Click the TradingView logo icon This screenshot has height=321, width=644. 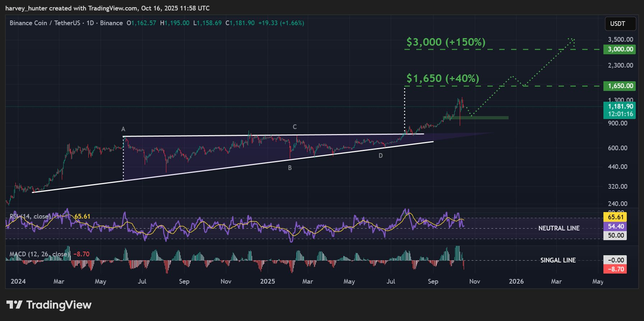[x=14, y=305]
